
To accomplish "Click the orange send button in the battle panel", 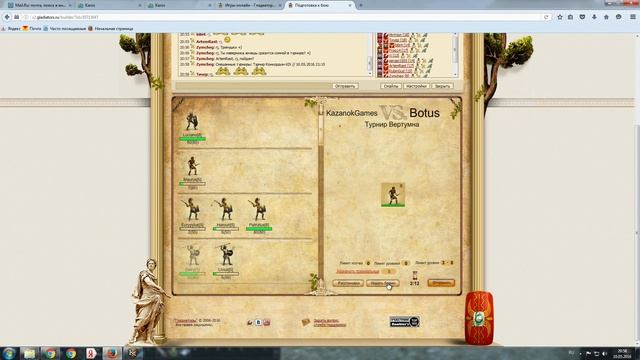I will pos(441,283).
